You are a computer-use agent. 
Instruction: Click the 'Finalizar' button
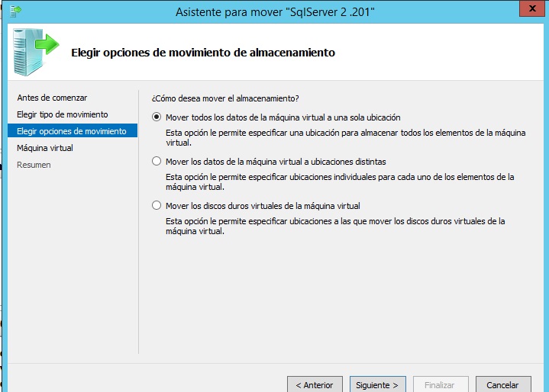[441, 385]
